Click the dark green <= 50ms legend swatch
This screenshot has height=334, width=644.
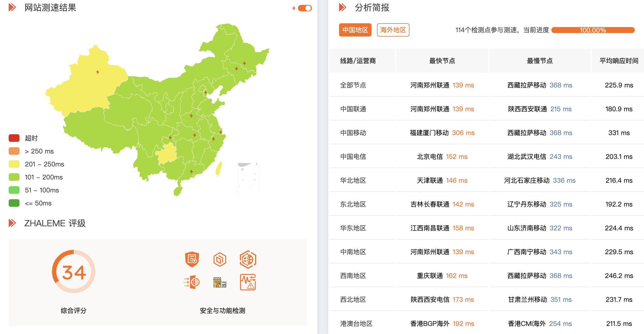click(x=14, y=203)
